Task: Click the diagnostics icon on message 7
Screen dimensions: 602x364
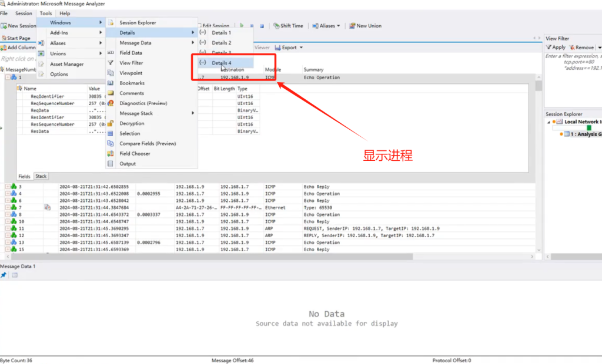Action: [48, 207]
